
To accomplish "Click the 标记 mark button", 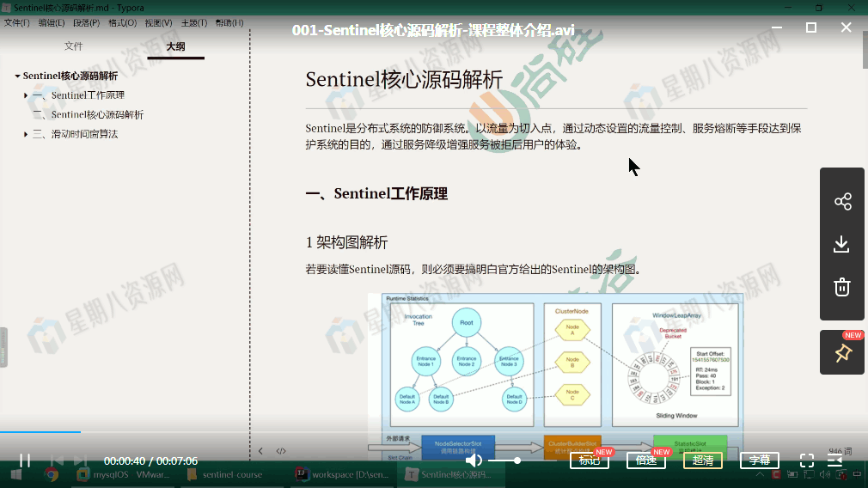I will click(x=589, y=461).
